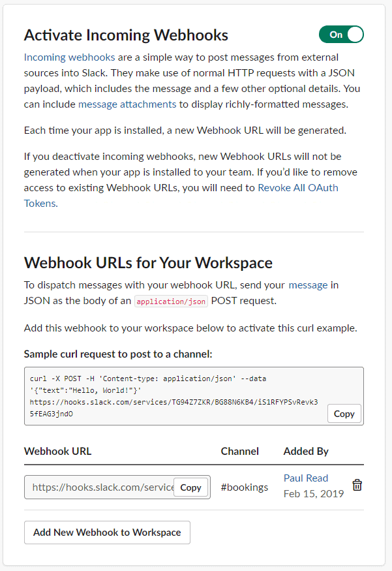Click the application/json code label

point(171,301)
